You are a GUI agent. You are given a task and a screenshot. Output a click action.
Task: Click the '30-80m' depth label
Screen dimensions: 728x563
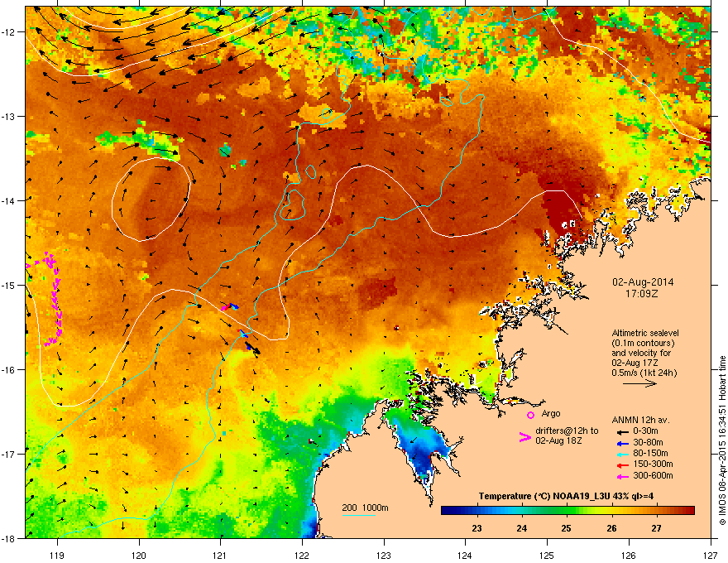click(x=648, y=442)
